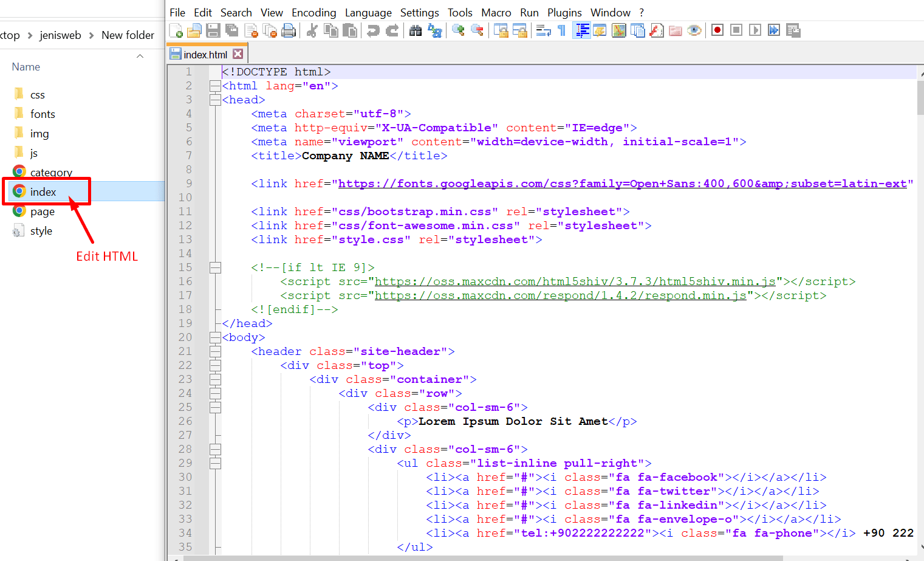Image resolution: width=924 pixels, height=561 pixels.
Task: Open the File menu
Action: pyautogui.click(x=177, y=13)
